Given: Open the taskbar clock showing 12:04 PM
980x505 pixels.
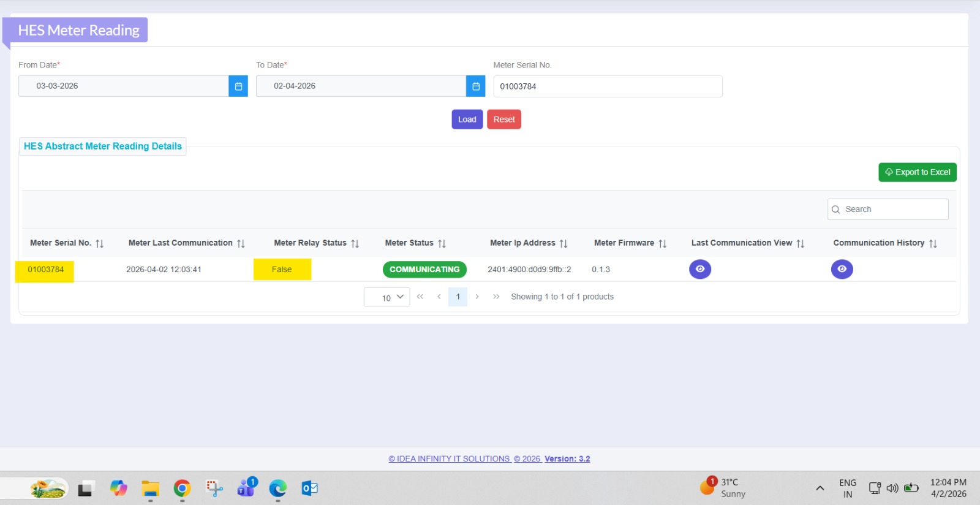Looking at the screenshot, I should pos(948,488).
